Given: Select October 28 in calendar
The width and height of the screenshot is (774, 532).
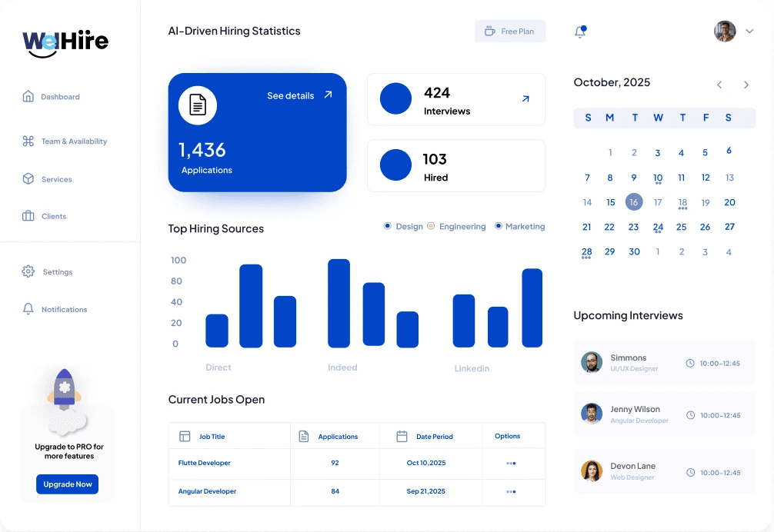Looking at the screenshot, I should (x=586, y=252).
